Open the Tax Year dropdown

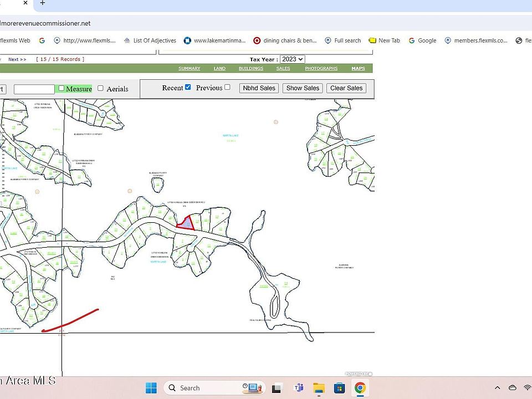pyautogui.click(x=292, y=59)
